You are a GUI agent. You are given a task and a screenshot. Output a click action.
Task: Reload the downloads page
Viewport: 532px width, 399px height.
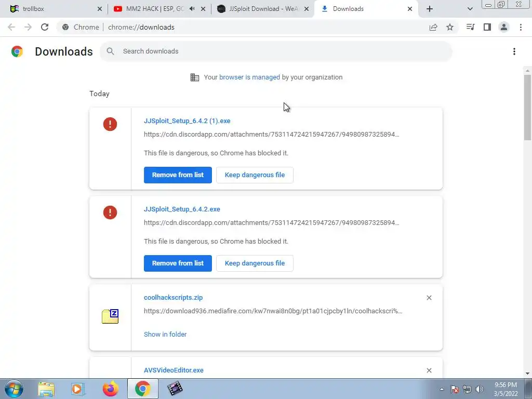click(45, 27)
